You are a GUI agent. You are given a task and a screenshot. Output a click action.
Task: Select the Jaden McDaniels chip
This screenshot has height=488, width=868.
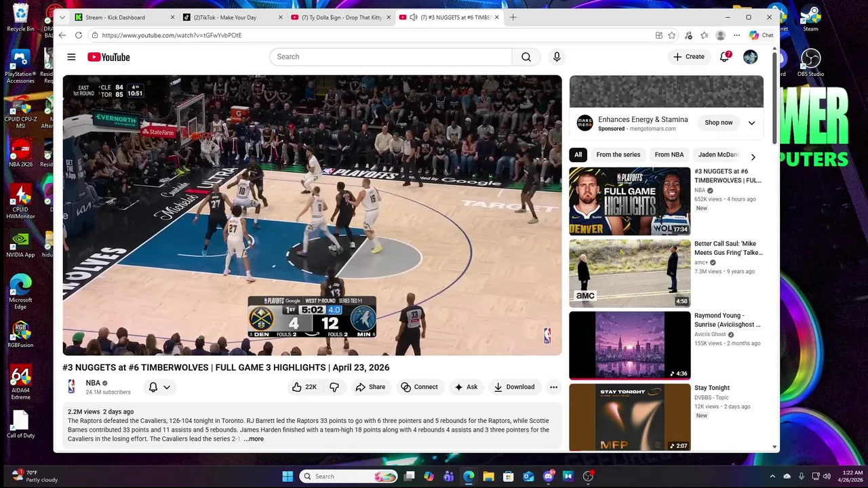(718, 155)
